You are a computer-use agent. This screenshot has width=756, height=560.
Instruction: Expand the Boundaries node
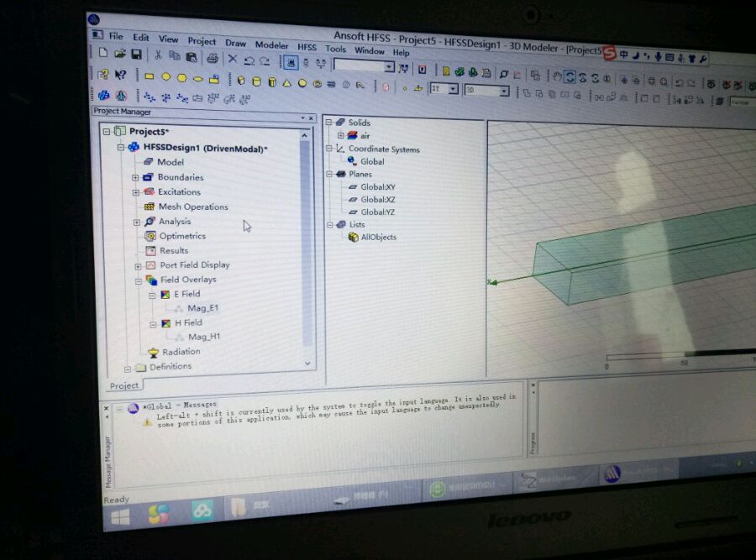click(135, 177)
